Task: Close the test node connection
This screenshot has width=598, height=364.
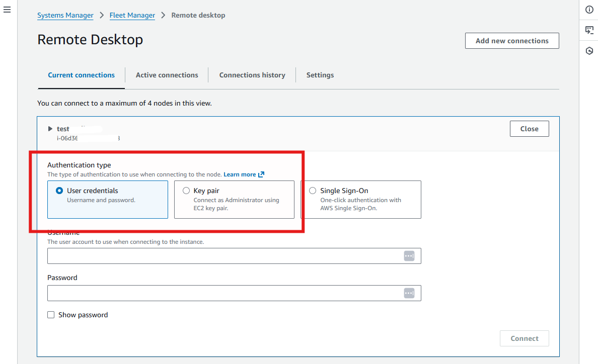Action: coord(529,128)
